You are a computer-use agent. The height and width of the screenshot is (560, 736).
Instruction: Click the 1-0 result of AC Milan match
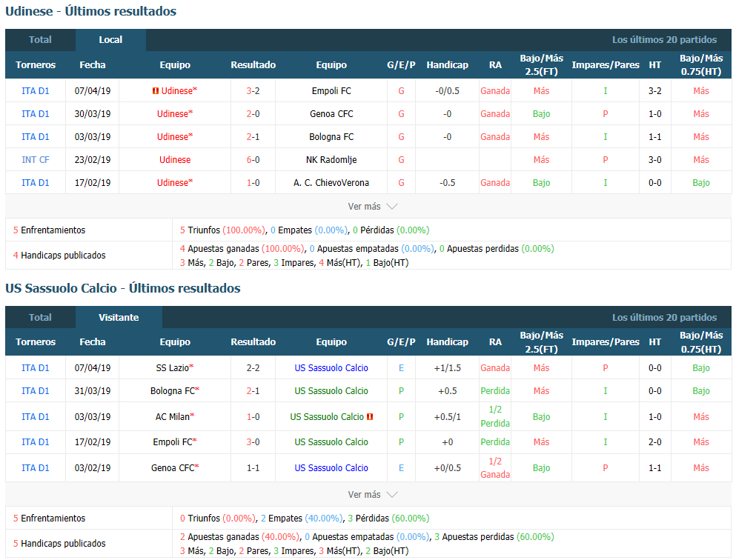coord(253,416)
